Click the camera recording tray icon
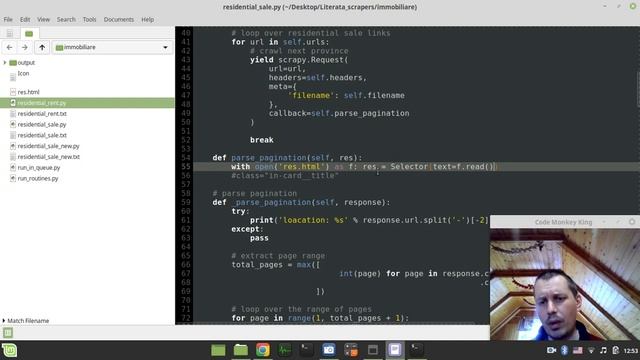The height and width of the screenshot is (360, 640). pos(551,350)
